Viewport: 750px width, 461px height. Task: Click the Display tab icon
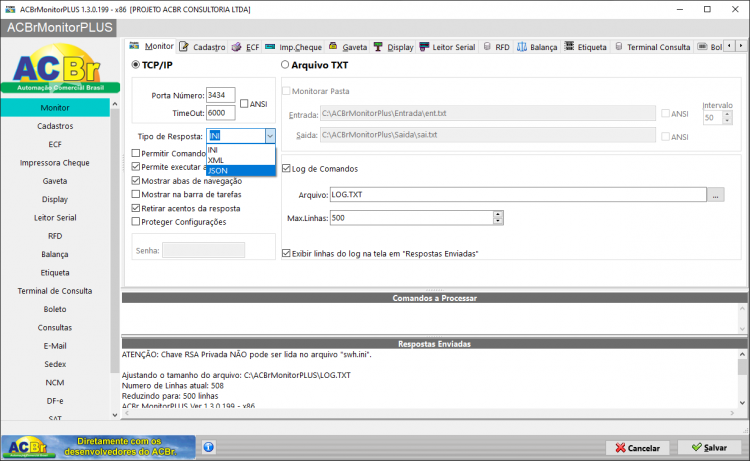pyautogui.click(x=378, y=46)
